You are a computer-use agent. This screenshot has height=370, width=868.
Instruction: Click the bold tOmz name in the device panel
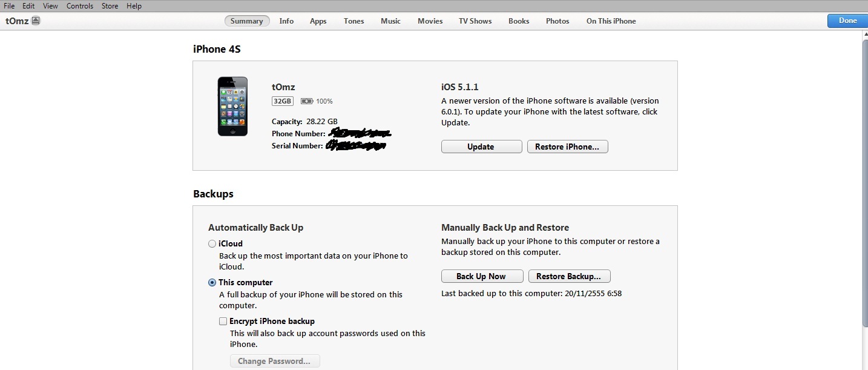point(283,87)
